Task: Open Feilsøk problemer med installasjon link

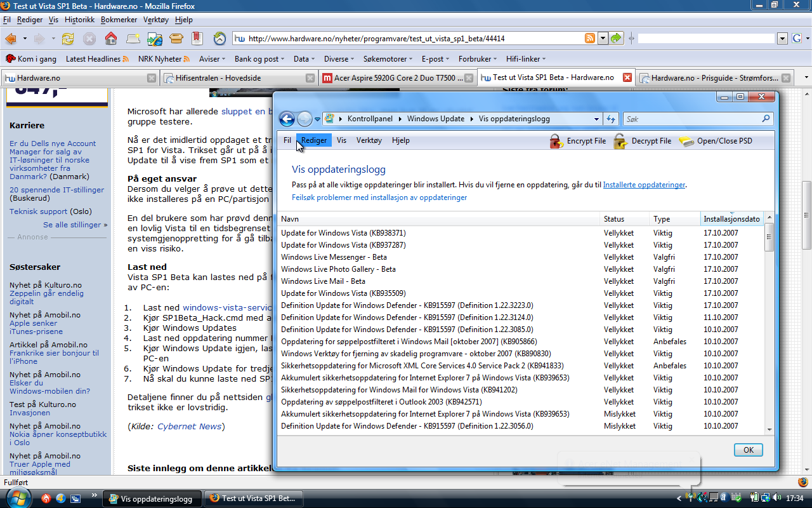Action: tap(379, 197)
